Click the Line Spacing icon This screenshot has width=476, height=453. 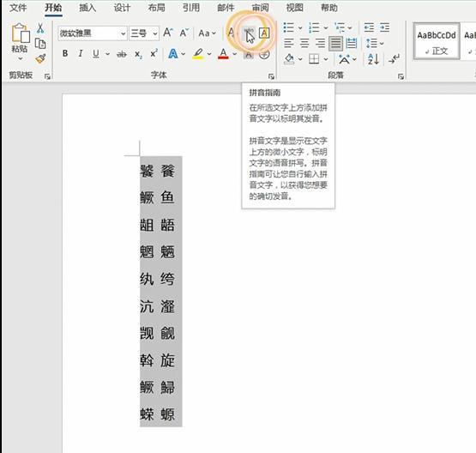pyautogui.click(x=371, y=44)
